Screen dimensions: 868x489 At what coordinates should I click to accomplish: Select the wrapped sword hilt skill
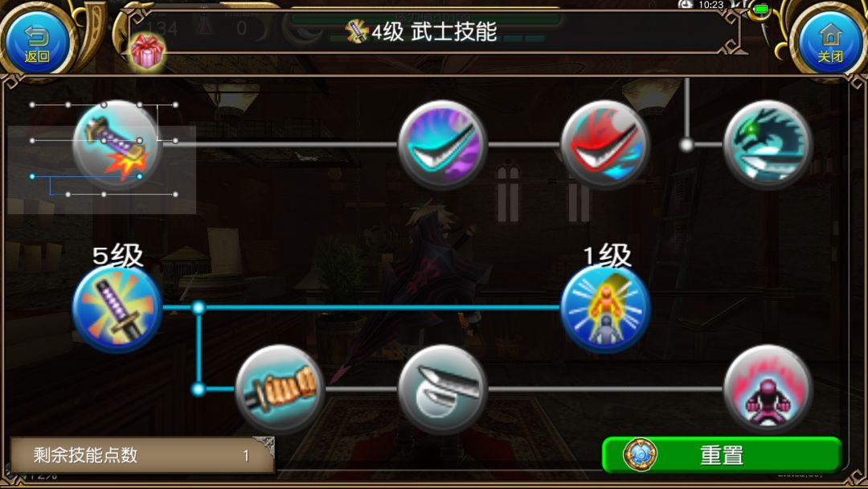click(x=280, y=389)
